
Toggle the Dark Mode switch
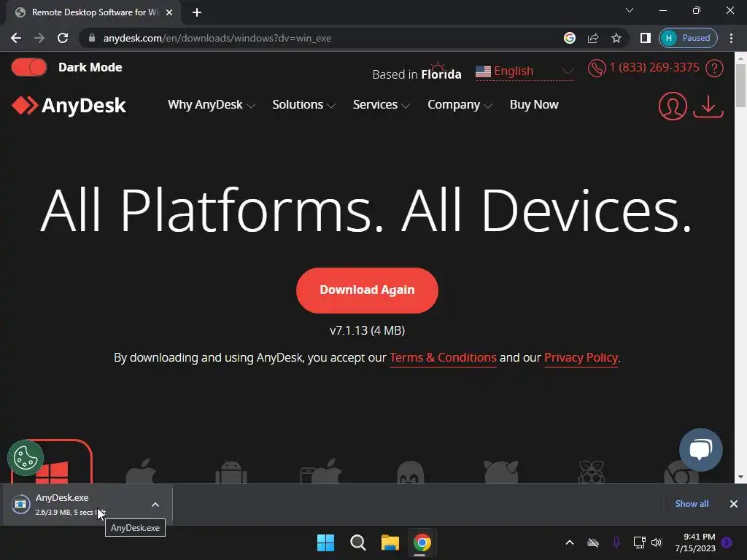pyautogui.click(x=29, y=67)
